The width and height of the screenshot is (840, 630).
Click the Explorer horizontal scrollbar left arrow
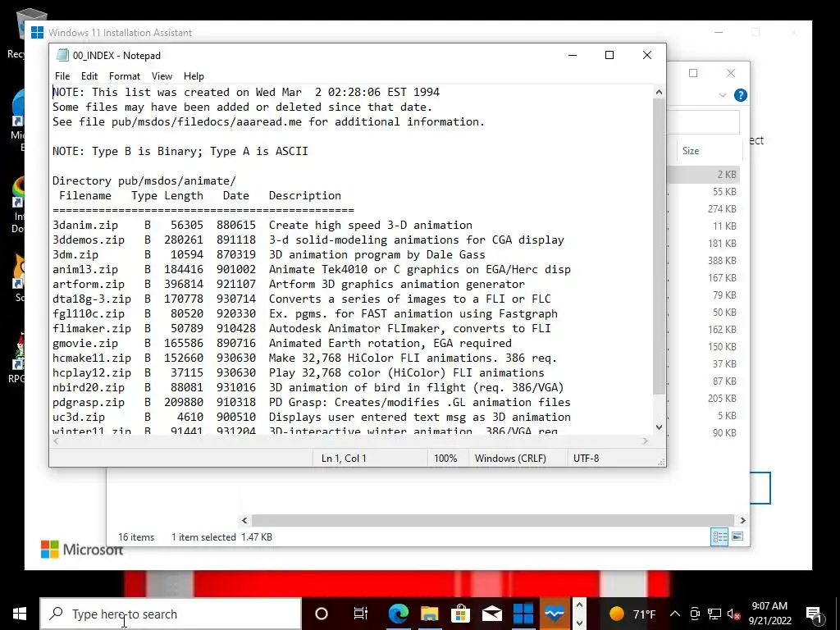pyautogui.click(x=244, y=520)
